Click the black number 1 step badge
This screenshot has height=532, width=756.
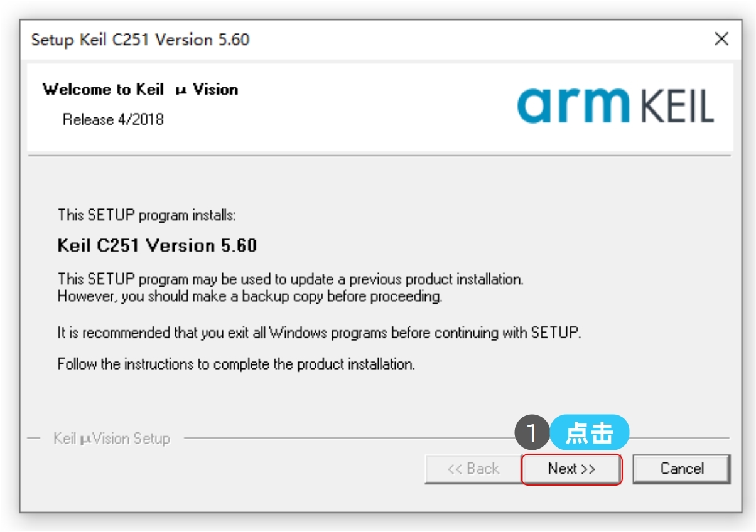(532, 433)
